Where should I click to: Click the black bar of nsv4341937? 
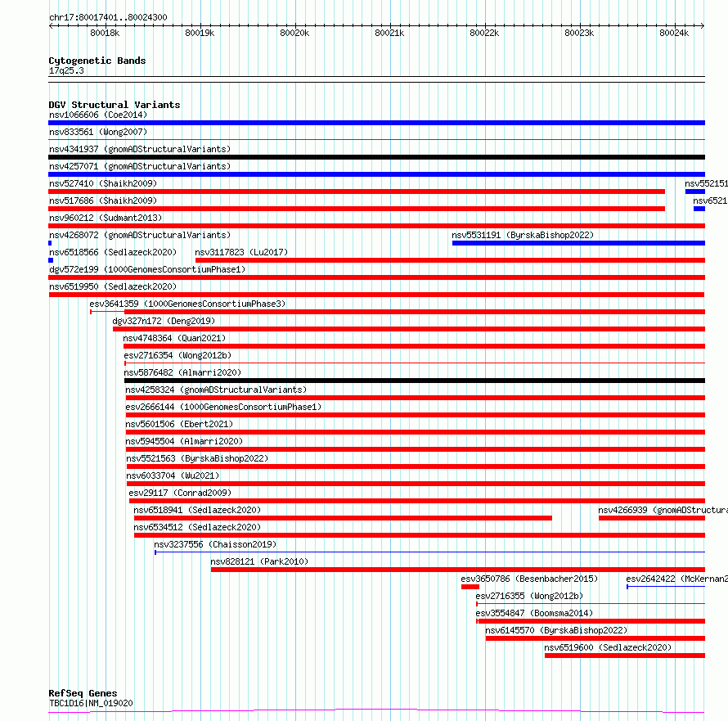pos(376,157)
